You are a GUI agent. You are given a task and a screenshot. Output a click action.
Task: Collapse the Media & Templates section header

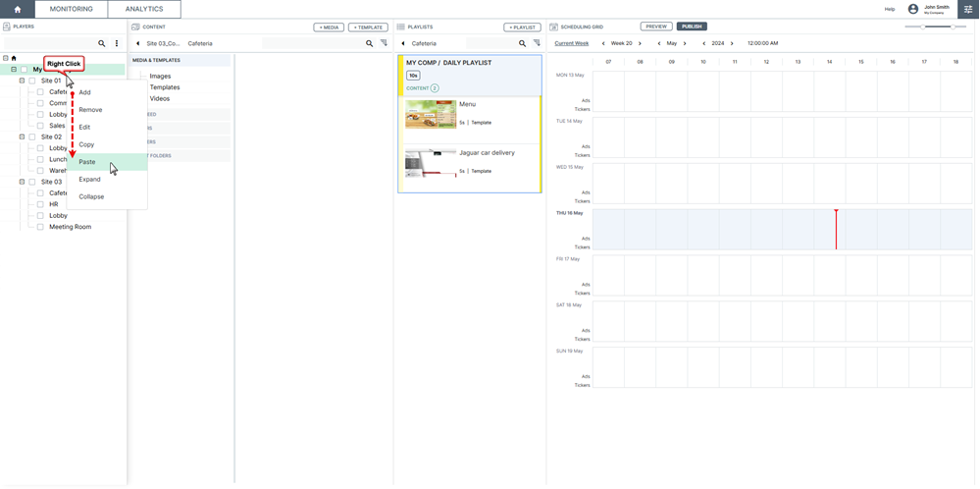coord(180,60)
